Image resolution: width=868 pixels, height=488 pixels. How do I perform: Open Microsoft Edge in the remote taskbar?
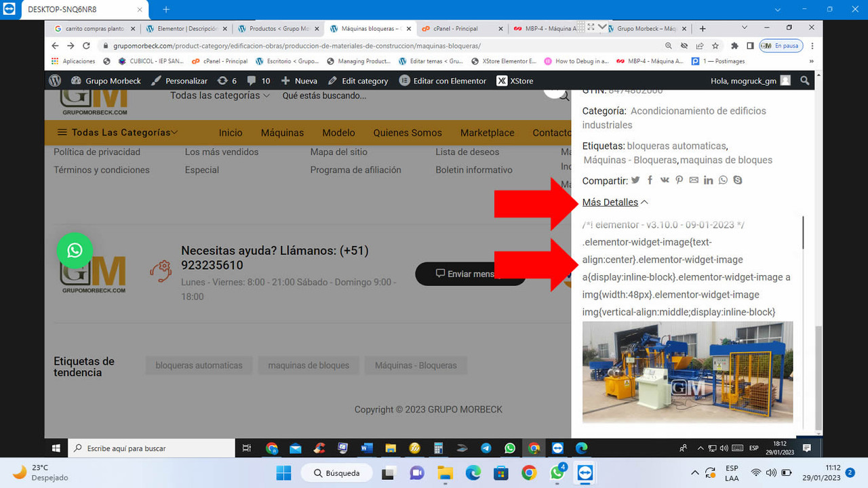(581, 448)
